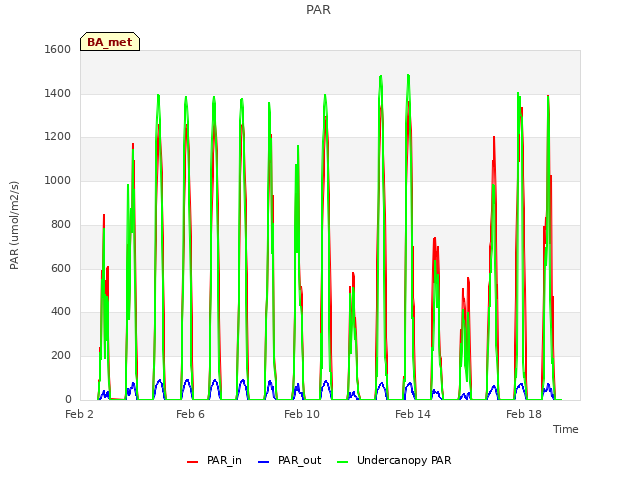The height and width of the screenshot is (480, 640).
Task: Click the 600 y-axis label
Action: point(61,269)
